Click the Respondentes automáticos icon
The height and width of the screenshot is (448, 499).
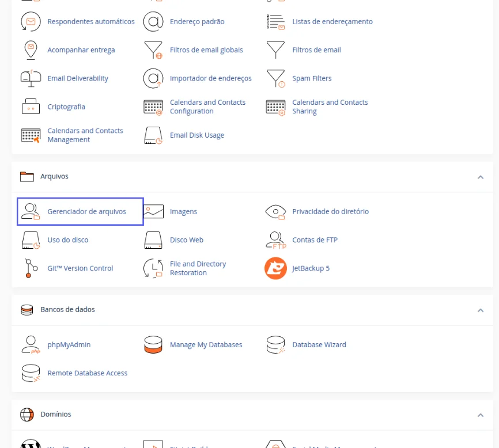(31, 22)
